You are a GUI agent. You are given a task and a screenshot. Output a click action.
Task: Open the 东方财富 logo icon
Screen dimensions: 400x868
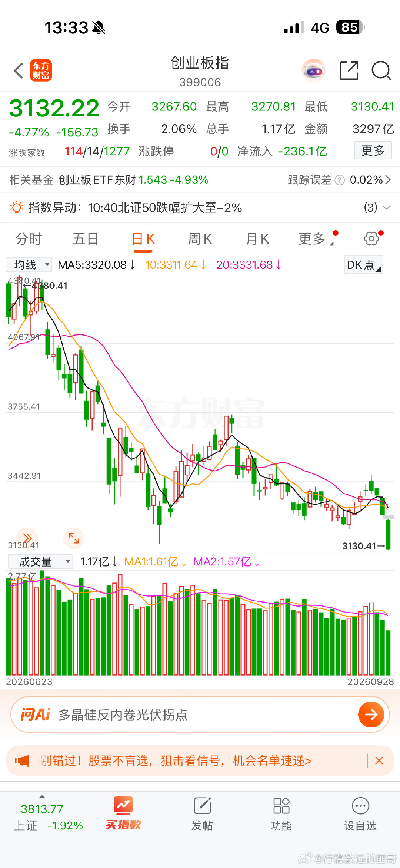(41, 70)
